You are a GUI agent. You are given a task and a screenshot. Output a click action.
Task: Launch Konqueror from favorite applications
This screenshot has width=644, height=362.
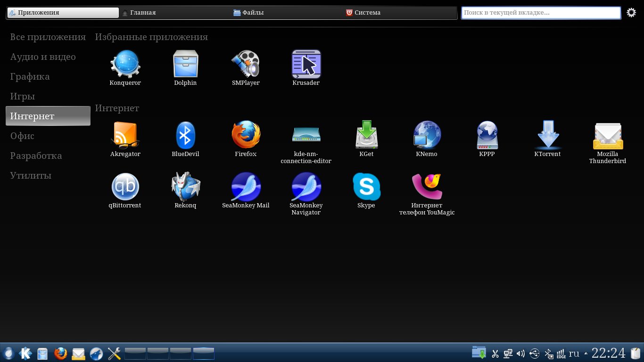click(125, 65)
